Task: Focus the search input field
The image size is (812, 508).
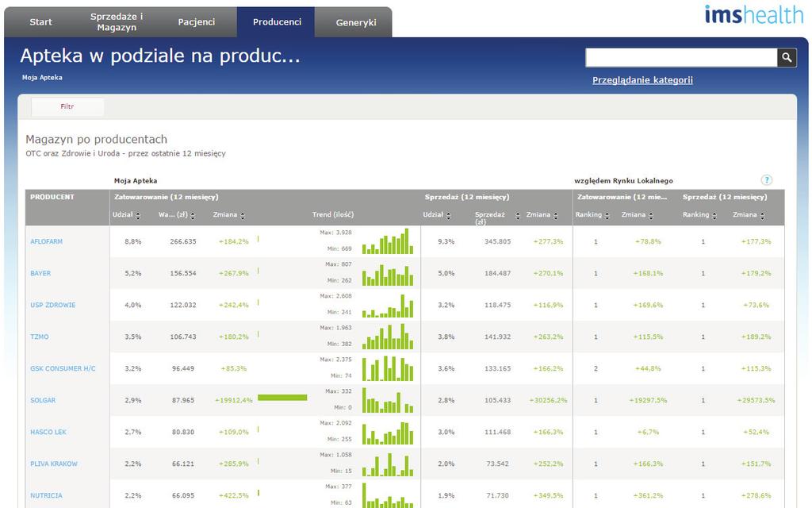Action: 681,57
